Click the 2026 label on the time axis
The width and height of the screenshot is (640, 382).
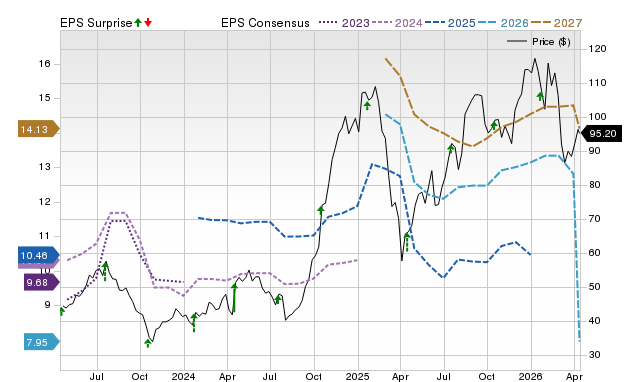pyautogui.click(x=531, y=376)
